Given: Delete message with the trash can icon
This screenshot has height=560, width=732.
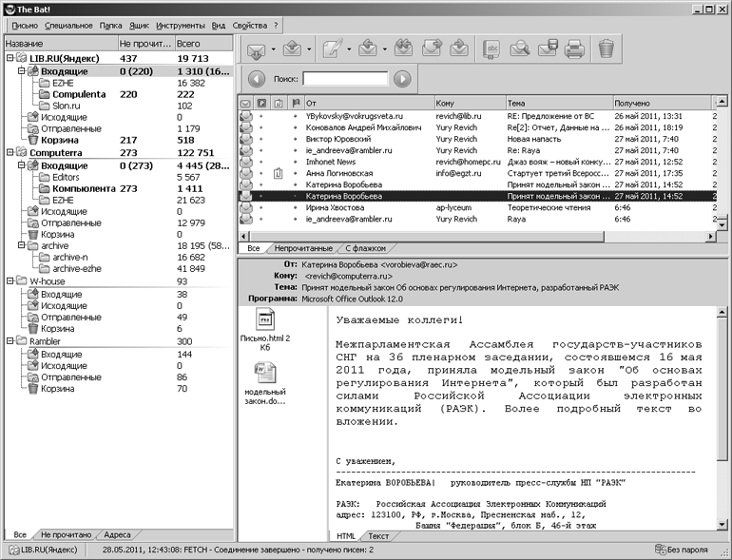Looking at the screenshot, I should pos(606,48).
